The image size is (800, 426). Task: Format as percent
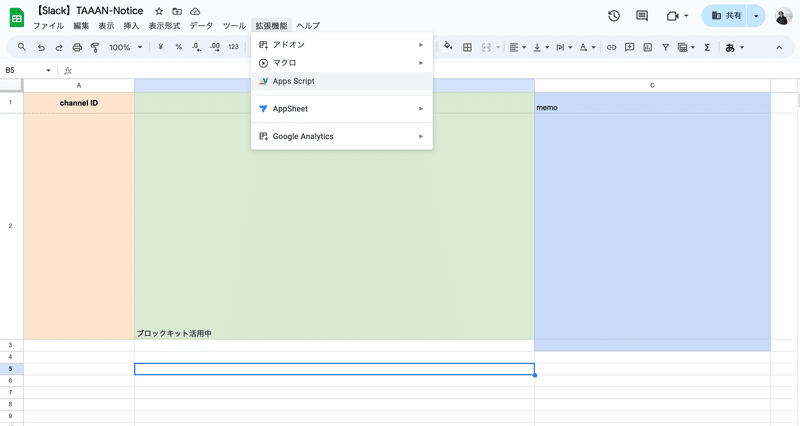pos(179,47)
